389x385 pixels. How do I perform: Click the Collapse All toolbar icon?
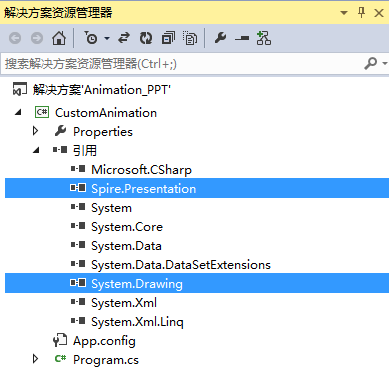(x=168, y=38)
